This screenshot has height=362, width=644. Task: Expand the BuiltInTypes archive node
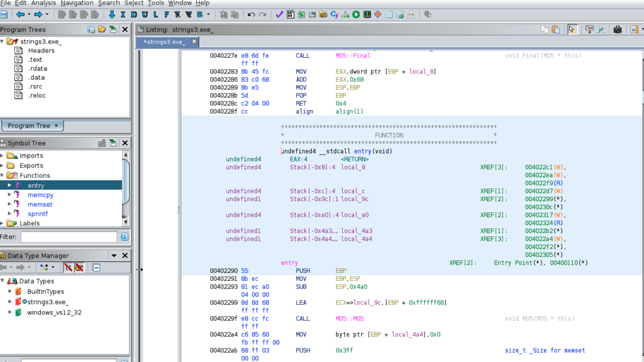coord(10,292)
